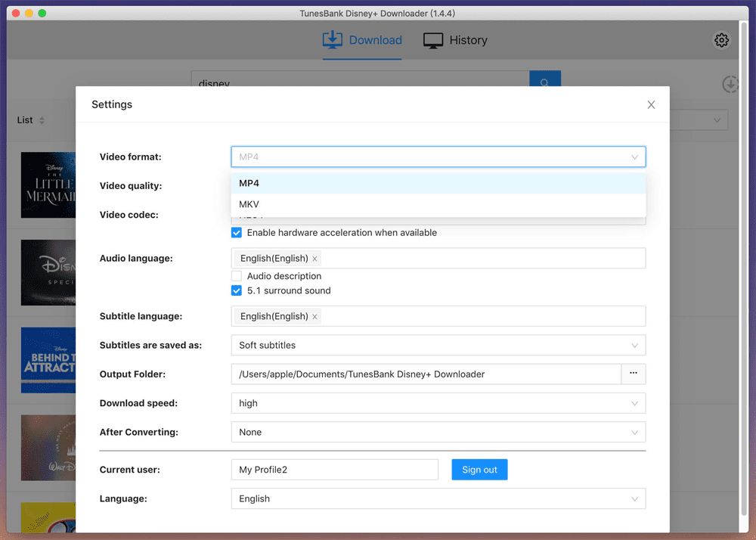Open the settings gear icon
This screenshot has width=756, height=540.
tap(721, 40)
